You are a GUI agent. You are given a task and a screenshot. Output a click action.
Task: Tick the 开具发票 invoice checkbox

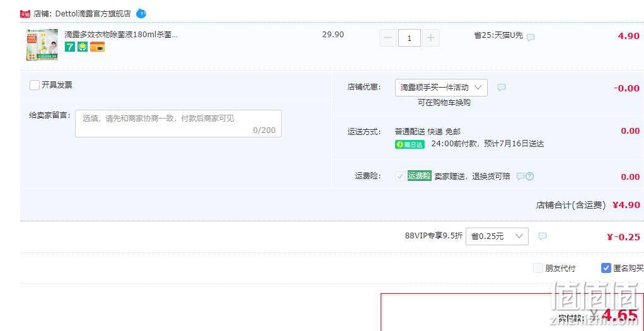tap(35, 85)
